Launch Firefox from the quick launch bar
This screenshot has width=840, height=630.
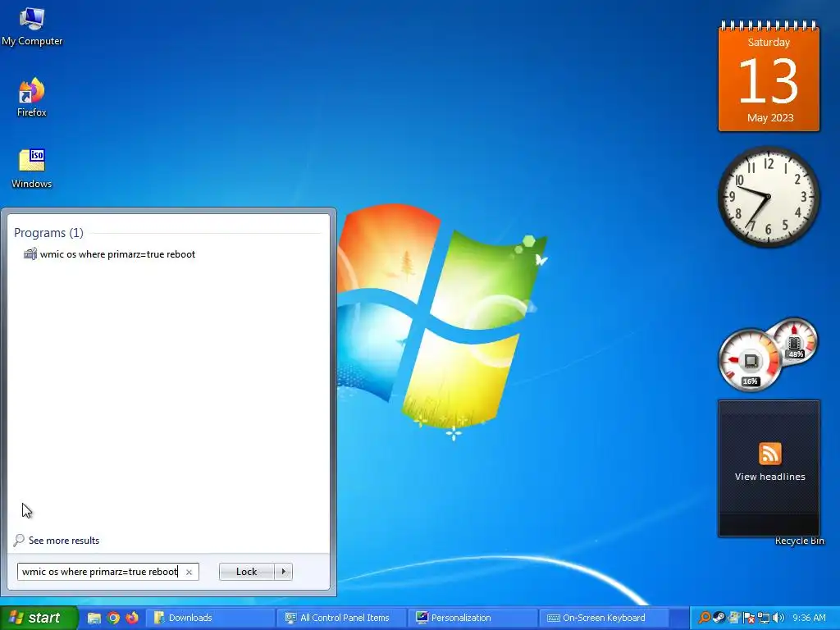click(x=132, y=618)
